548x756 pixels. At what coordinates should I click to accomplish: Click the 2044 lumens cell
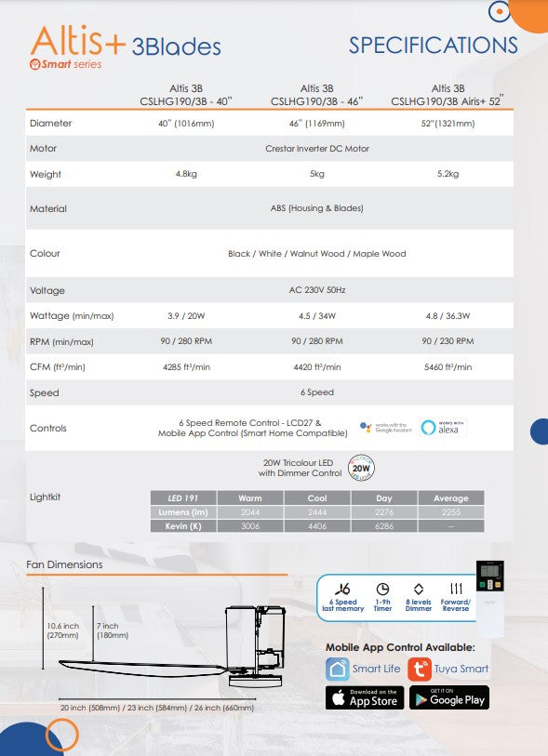pyautogui.click(x=250, y=512)
